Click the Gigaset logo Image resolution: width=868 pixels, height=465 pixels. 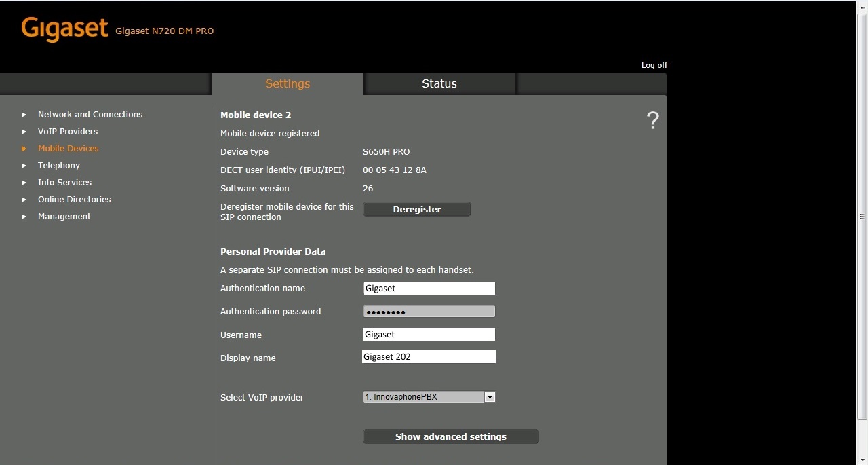click(x=64, y=29)
